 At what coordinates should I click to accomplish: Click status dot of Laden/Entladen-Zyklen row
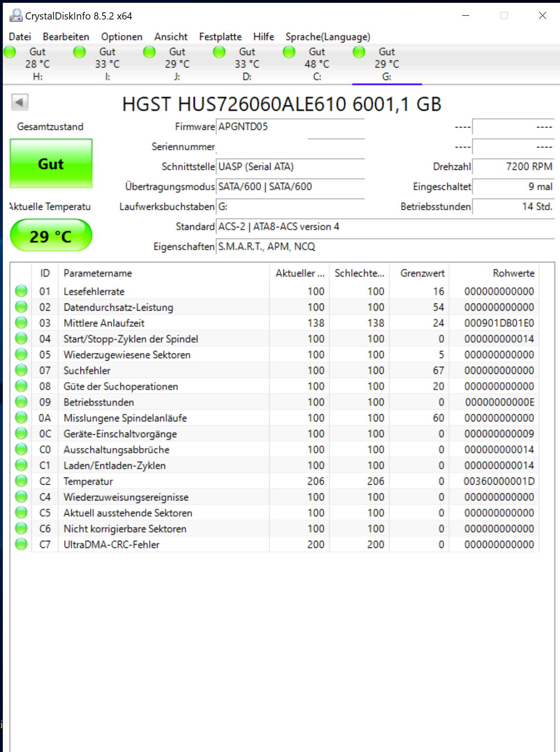(x=21, y=465)
